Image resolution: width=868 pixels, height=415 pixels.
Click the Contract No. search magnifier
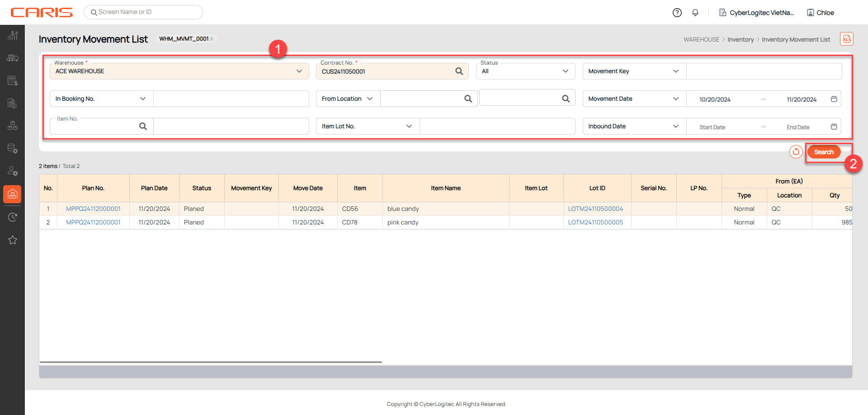click(459, 71)
